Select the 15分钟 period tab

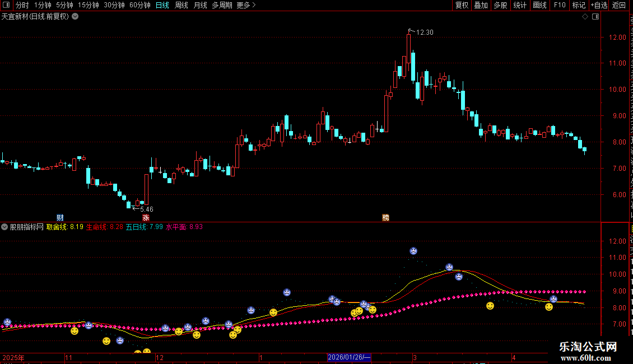coord(88,5)
